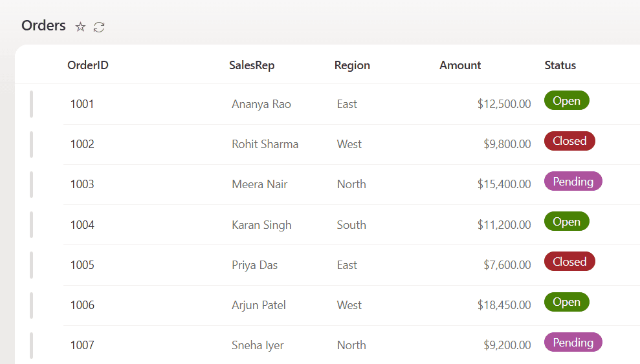Click Closed status badge for order 1002
This screenshot has width=640, height=364.
click(x=569, y=141)
